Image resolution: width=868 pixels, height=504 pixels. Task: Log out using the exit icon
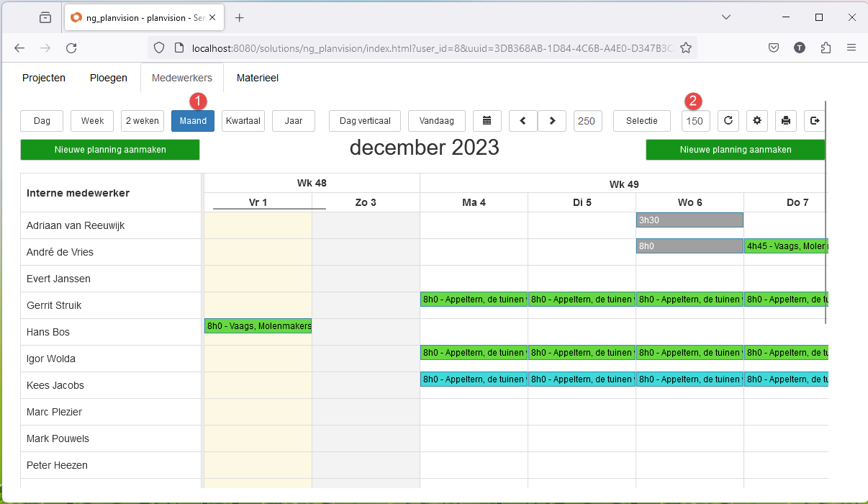pos(815,121)
